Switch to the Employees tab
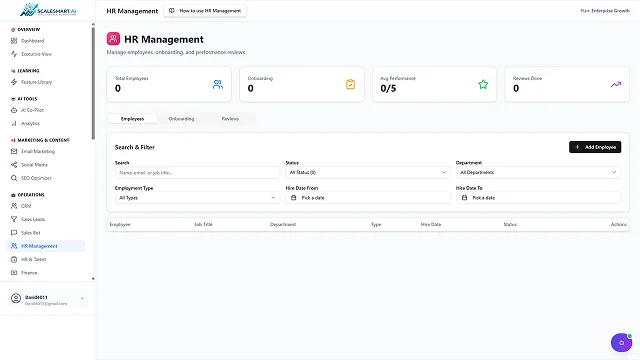 pos(132,119)
